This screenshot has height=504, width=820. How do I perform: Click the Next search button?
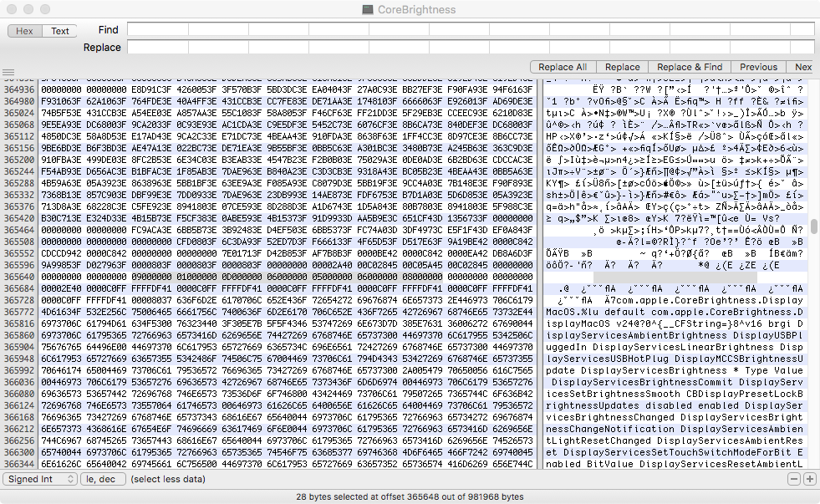pyautogui.click(x=802, y=67)
